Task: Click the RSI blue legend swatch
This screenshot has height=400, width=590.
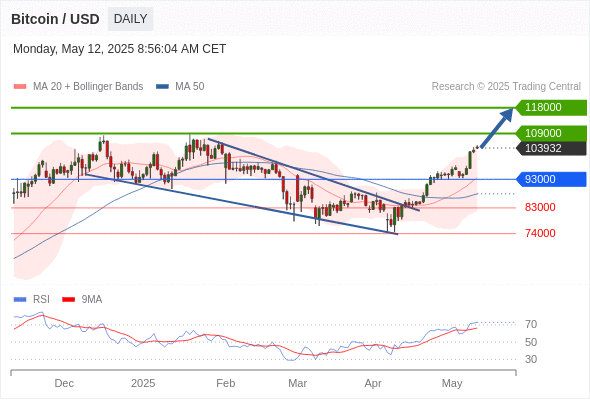Action: (20, 300)
